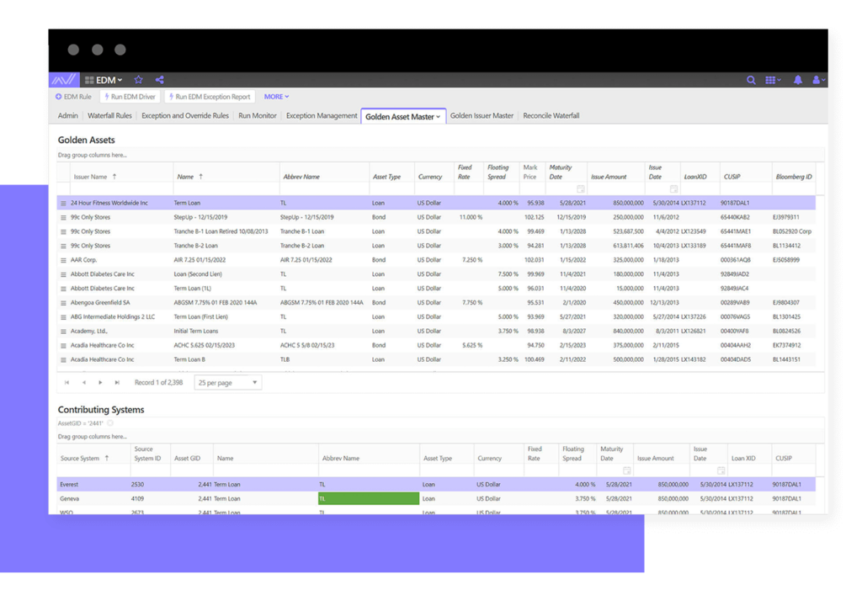The height and width of the screenshot is (616, 862).
Task: Open the 25 per page dropdown
Action: tap(227, 382)
